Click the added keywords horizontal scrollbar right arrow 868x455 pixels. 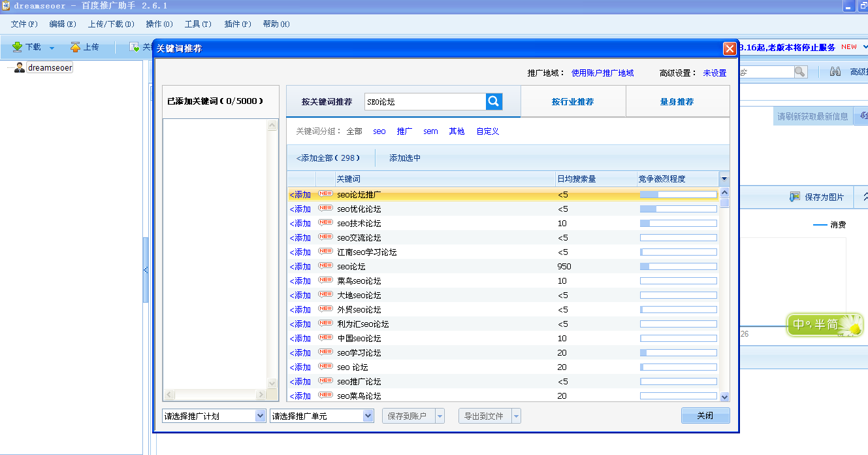click(261, 395)
